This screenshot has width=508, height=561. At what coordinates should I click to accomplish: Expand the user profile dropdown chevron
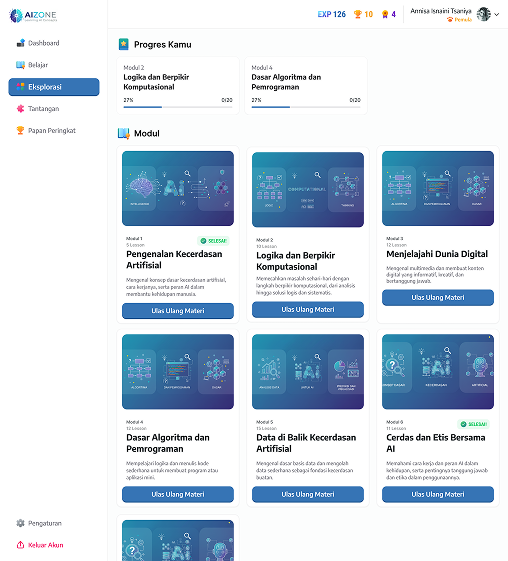496,14
